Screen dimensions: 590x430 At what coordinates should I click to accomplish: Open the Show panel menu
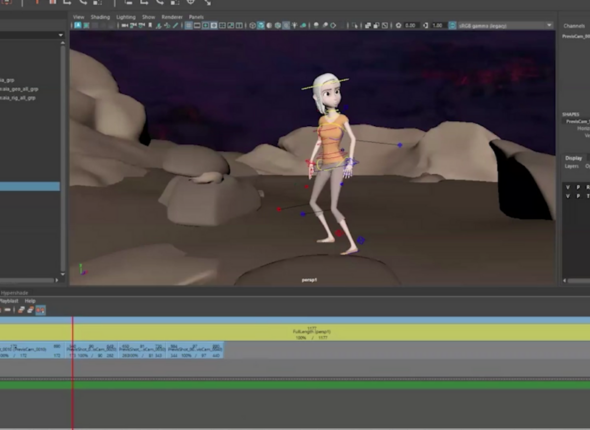148,17
